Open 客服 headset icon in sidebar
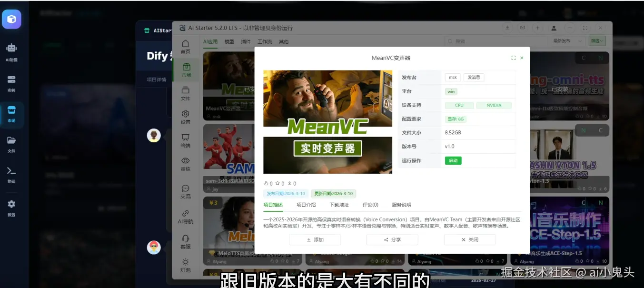 pyautogui.click(x=186, y=242)
